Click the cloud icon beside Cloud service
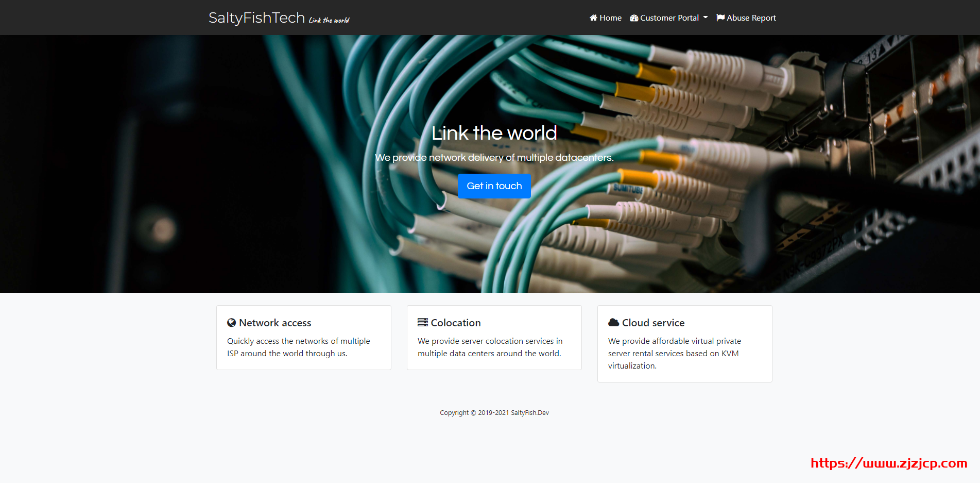 point(614,322)
